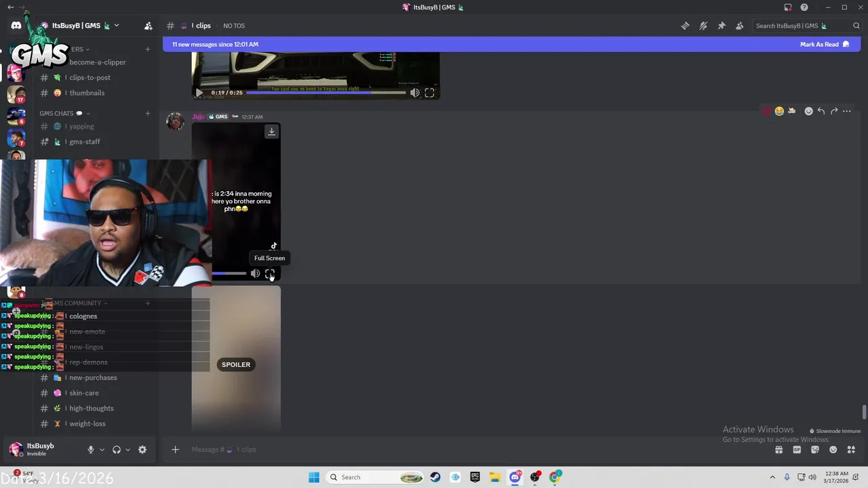Open the add reaction picker
This screenshot has width=868, height=488.
click(808, 111)
